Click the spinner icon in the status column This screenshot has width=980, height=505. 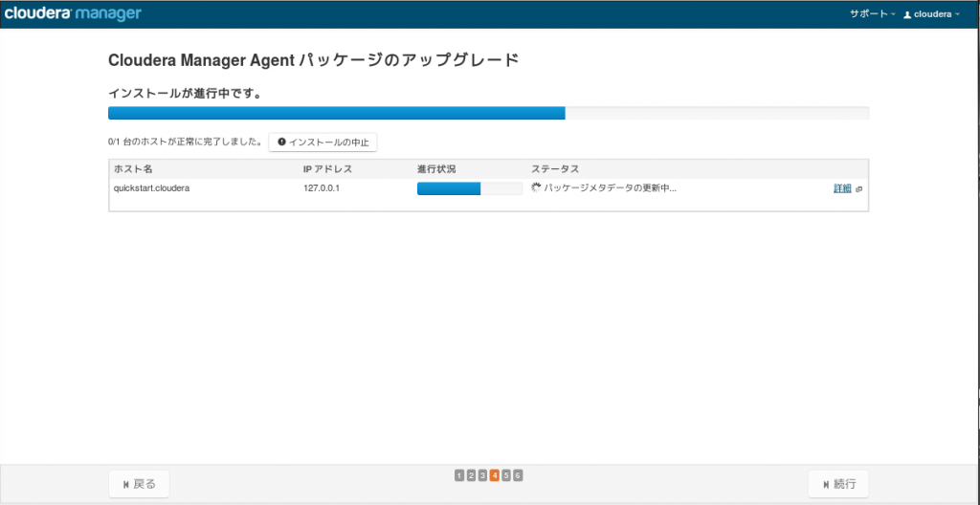click(x=536, y=187)
